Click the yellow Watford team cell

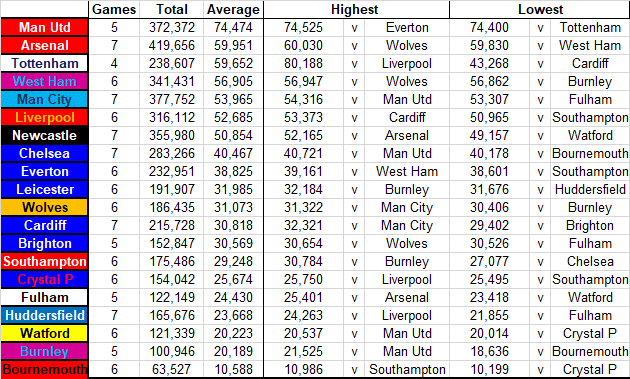pos(44,334)
